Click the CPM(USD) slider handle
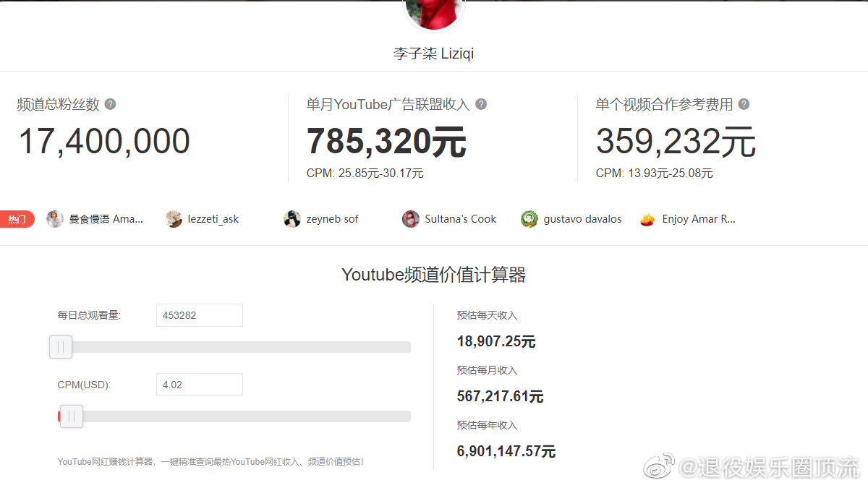Viewport: 868px width, 488px height. pyautogui.click(x=71, y=416)
